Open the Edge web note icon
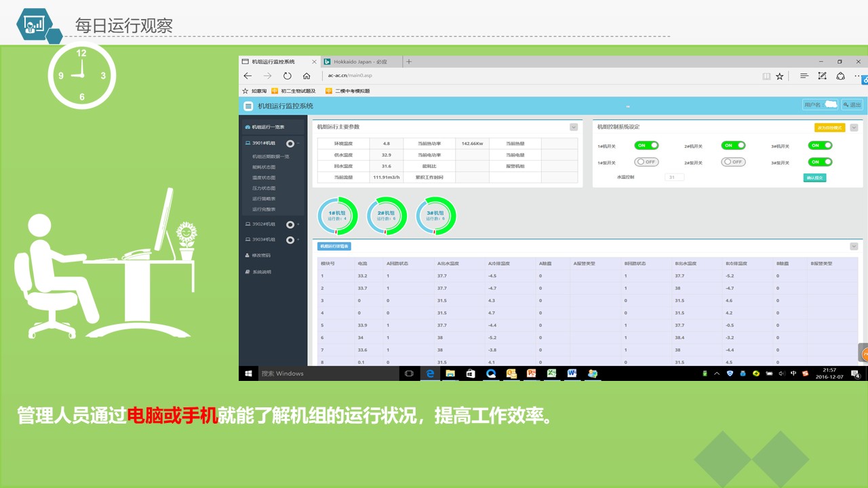868x488 pixels. click(x=822, y=76)
